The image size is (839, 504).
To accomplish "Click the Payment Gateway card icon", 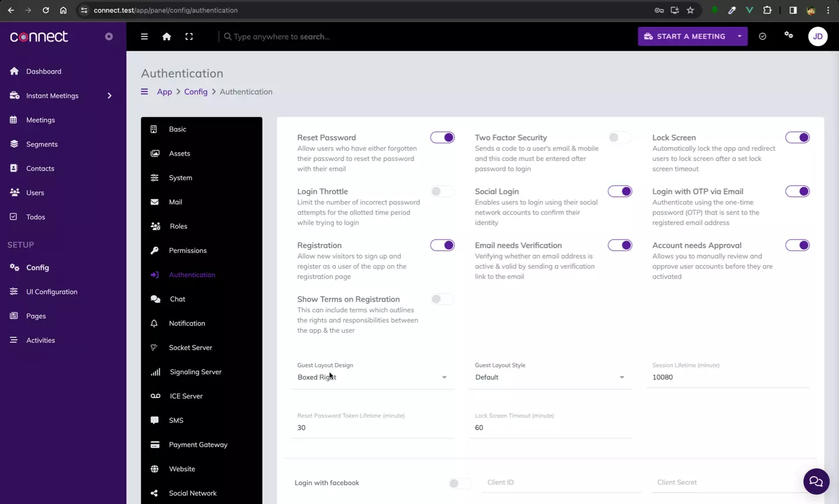I will [x=155, y=445].
